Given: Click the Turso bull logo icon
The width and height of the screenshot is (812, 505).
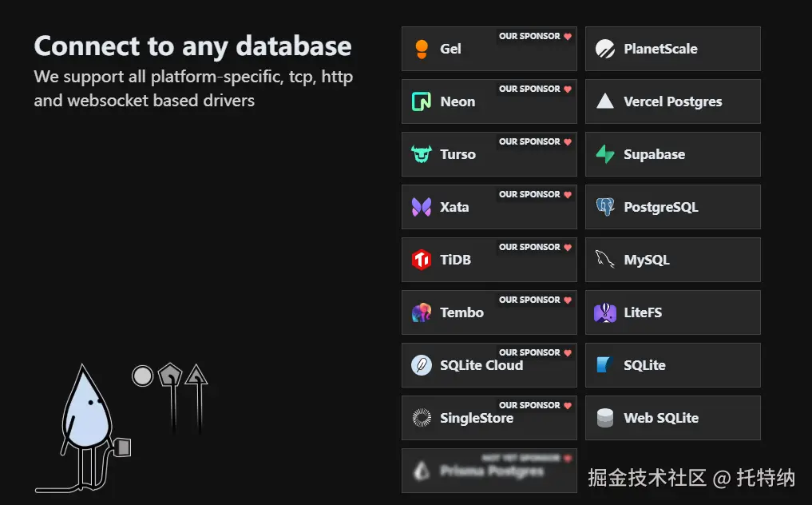Looking at the screenshot, I should point(422,154).
